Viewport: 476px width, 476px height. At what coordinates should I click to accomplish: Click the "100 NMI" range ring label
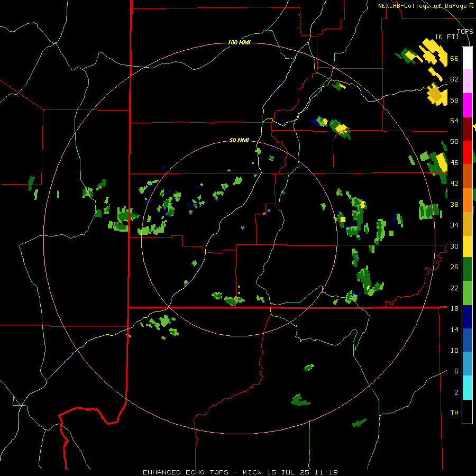click(x=239, y=42)
